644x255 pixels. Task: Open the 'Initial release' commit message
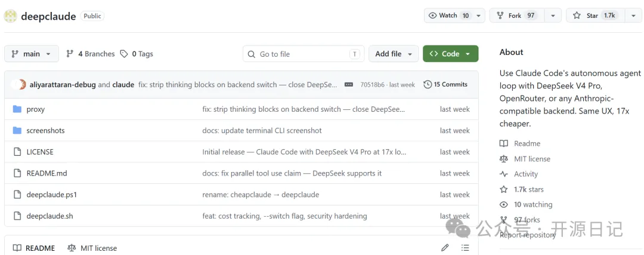[x=304, y=152]
